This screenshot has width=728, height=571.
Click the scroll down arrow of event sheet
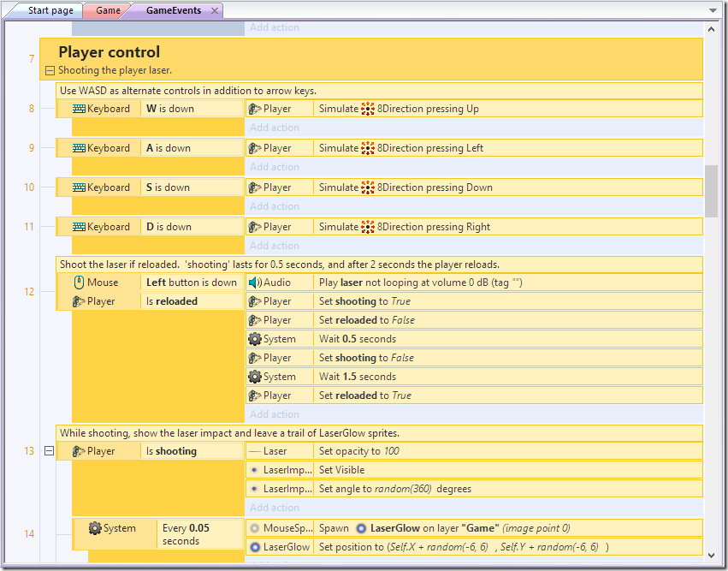[711, 556]
